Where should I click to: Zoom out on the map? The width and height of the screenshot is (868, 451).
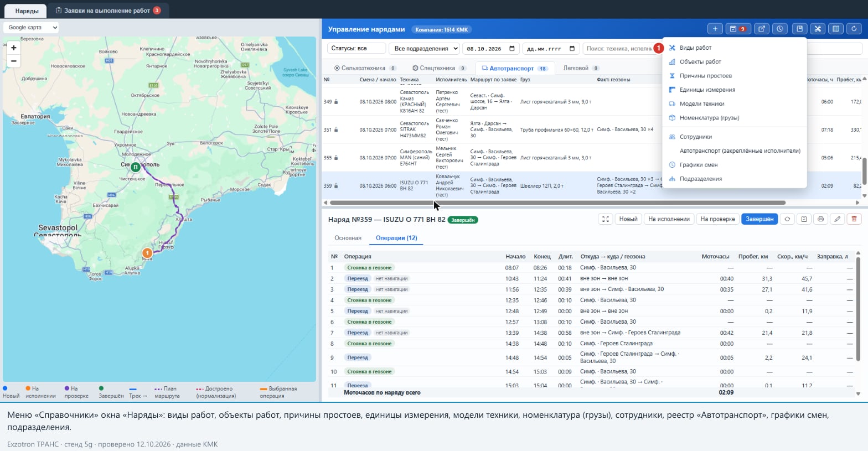click(13, 61)
